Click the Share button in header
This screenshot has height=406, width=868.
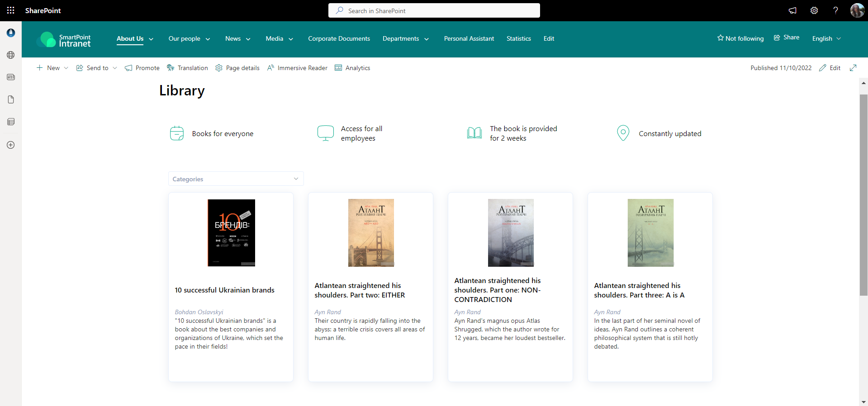pyautogui.click(x=787, y=38)
